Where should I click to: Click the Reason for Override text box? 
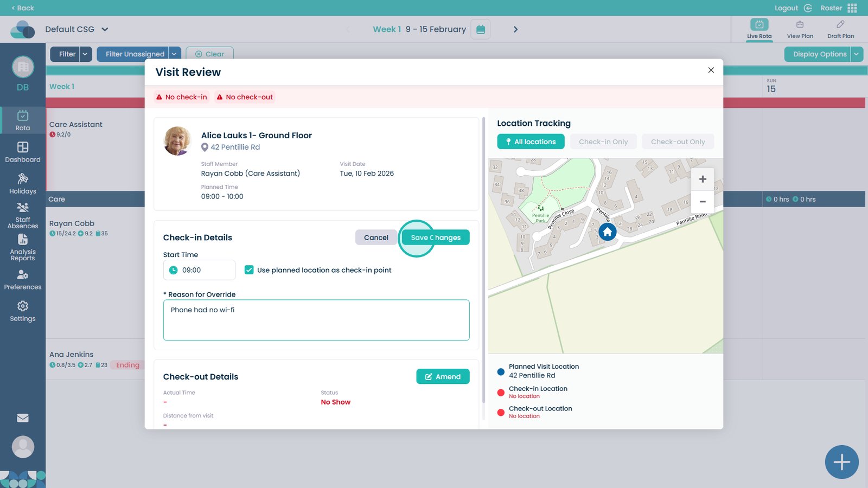click(x=316, y=320)
